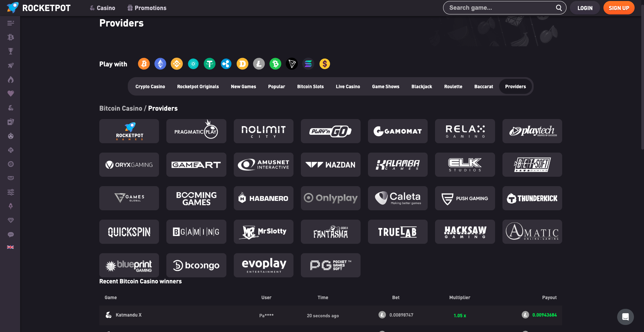Select the Playtech provider card
The height and width of the screenshot is (332, 644).
[532, 131]
